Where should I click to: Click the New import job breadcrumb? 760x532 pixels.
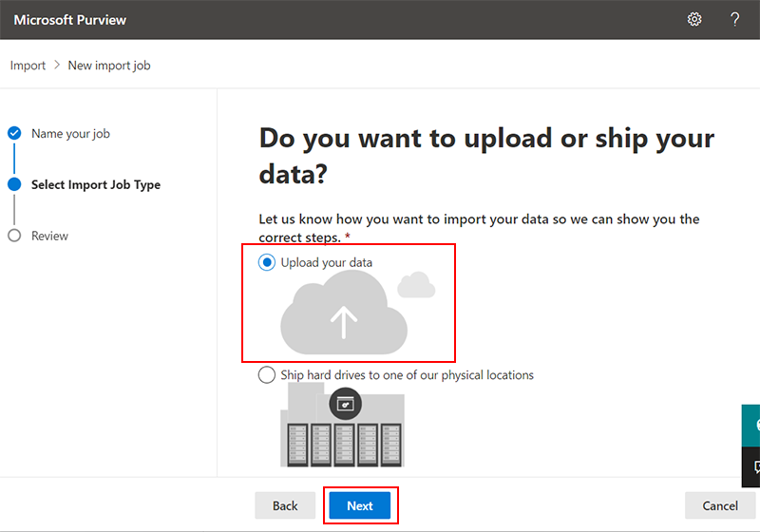pos(109,66)
